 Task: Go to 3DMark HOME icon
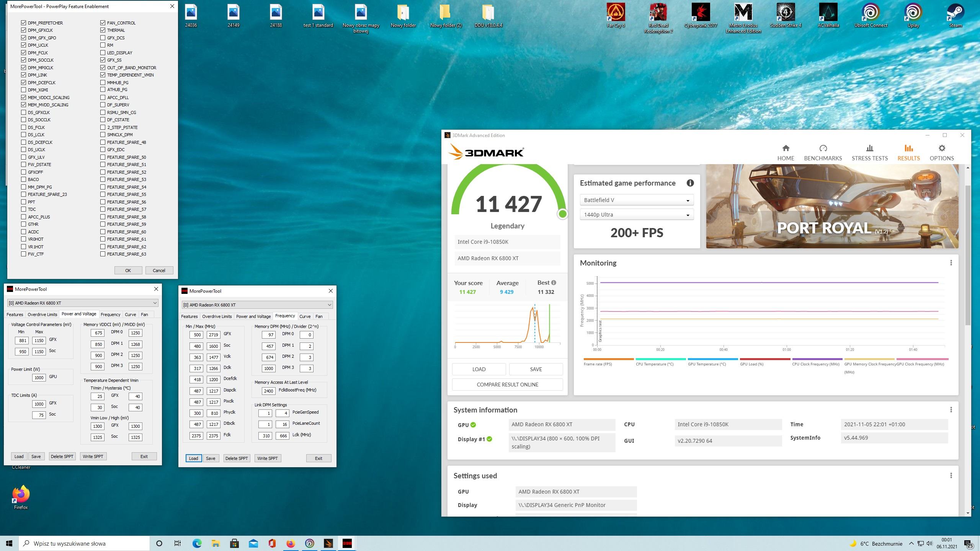(786, 152)
